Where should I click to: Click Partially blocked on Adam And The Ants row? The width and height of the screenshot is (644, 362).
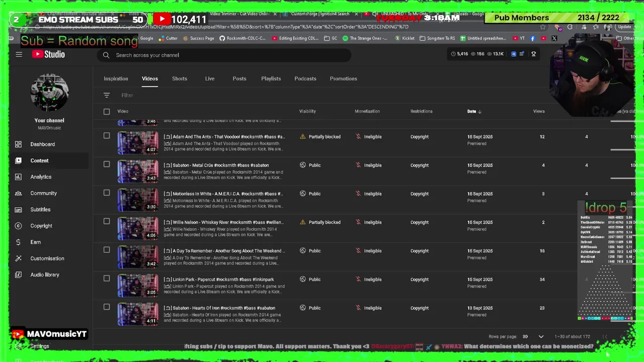325,137
